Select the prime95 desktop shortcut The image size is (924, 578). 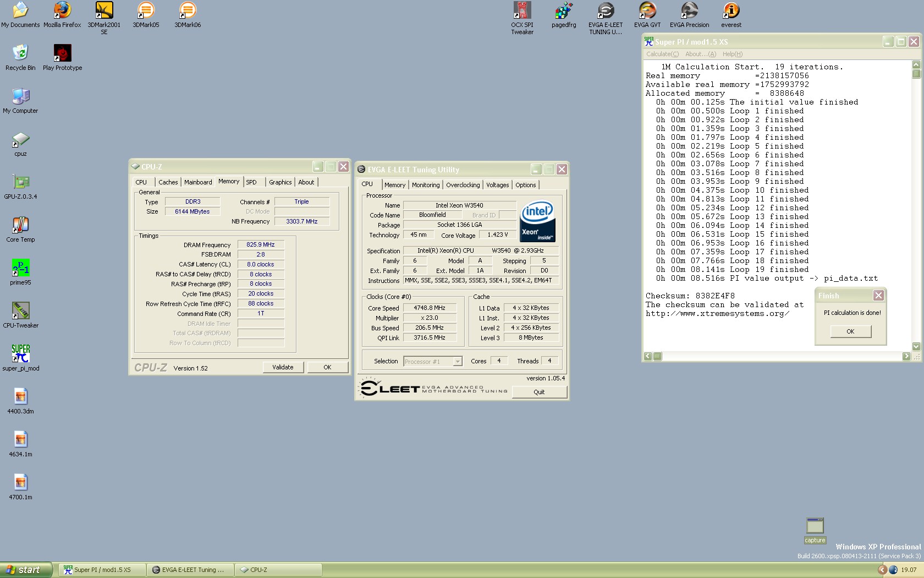pyautogui.click(x=20, y=272)
